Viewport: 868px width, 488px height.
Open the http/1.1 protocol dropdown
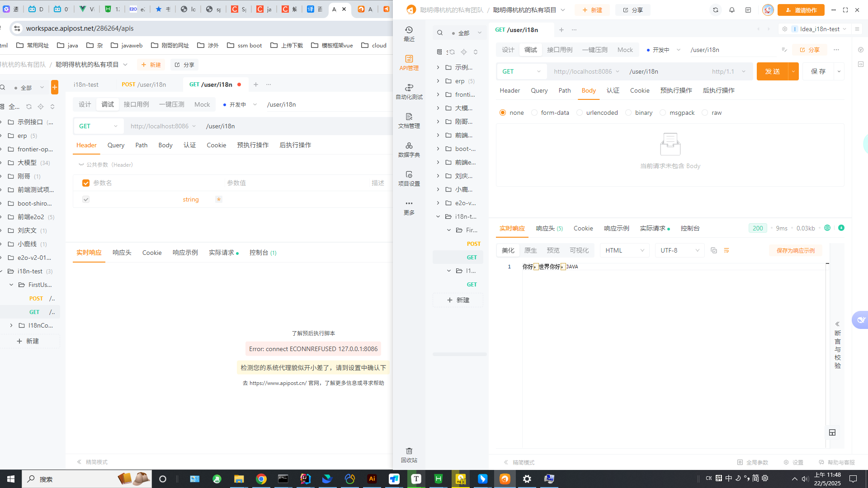coord(728,71)
